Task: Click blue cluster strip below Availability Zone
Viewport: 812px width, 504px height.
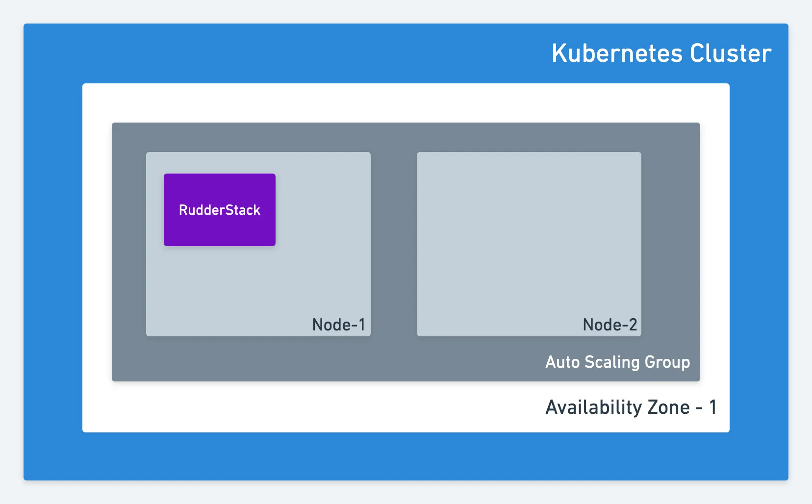Action: click(x=406, y=456)
